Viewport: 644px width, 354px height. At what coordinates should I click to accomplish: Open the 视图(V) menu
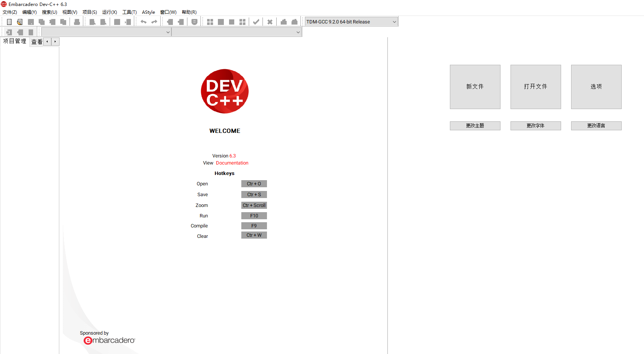tap(70, 12)
